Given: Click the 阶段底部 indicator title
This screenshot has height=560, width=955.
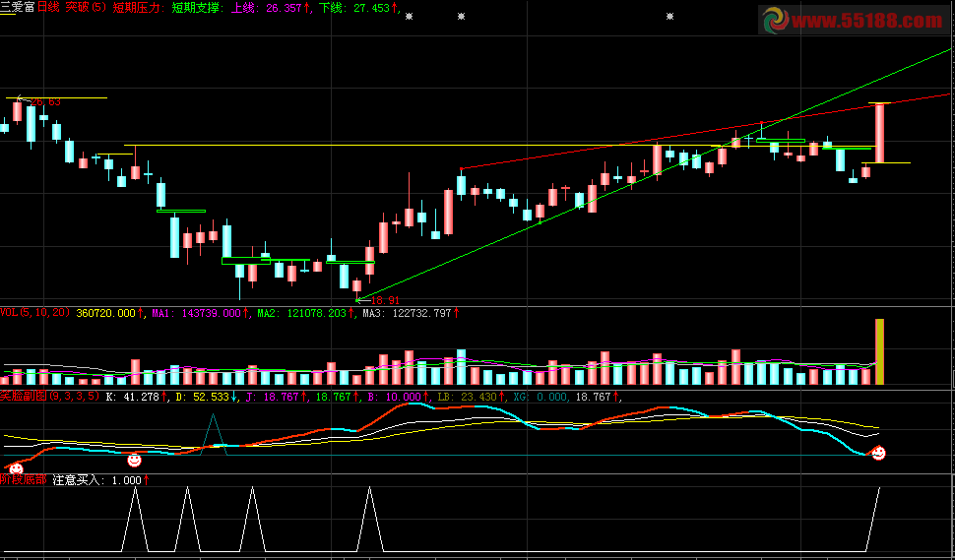Looking at the screenshot, I should click(x=24, y=479).
